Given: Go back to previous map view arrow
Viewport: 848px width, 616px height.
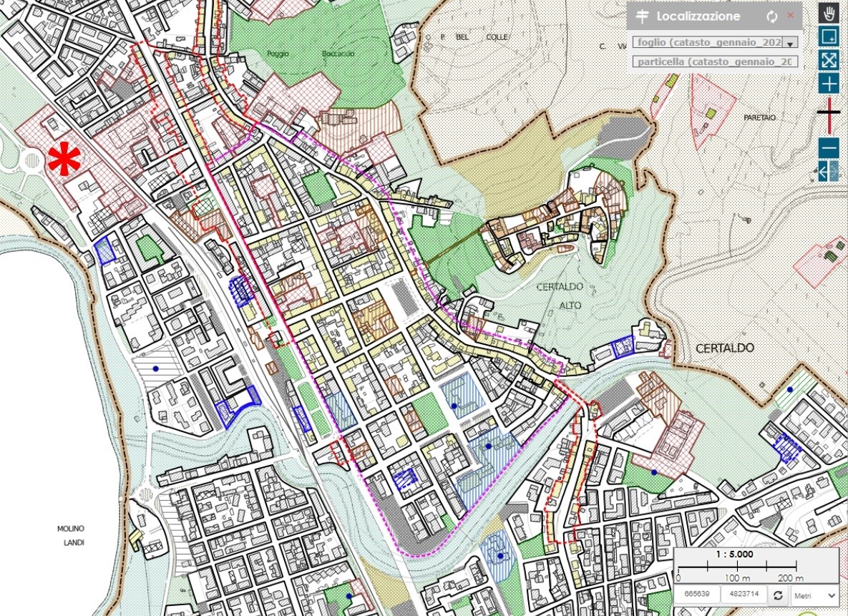Looking at the screenshot, I should coord(829,171).
